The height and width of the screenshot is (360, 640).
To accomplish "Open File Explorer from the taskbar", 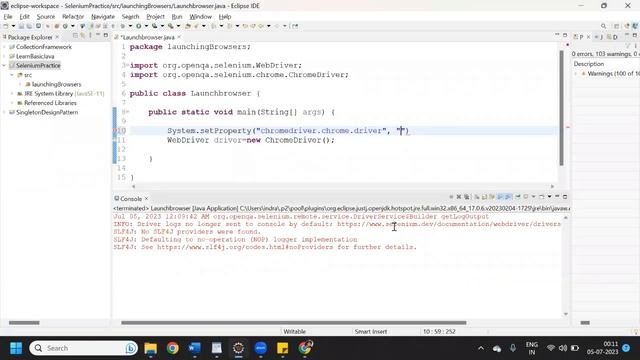I will (150, 348).
